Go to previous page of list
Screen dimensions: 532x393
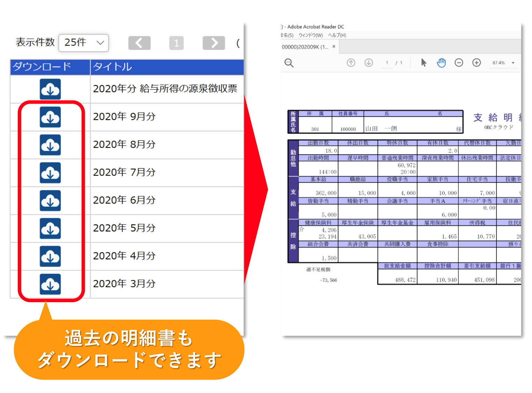(x=139, y=43)
